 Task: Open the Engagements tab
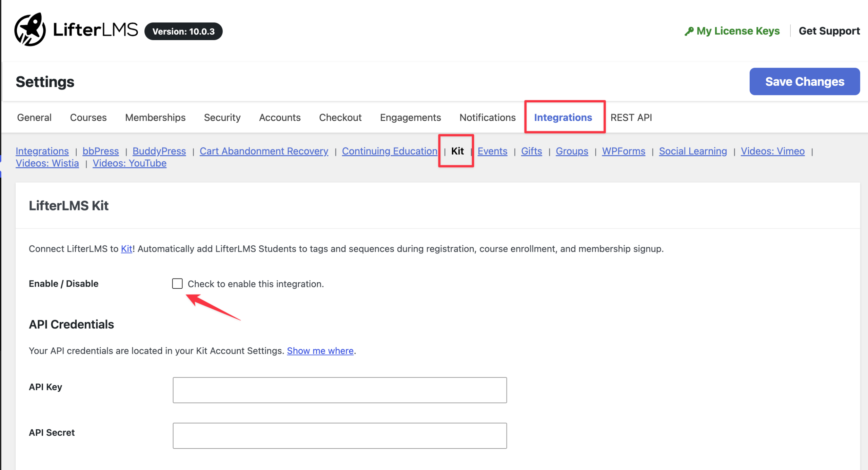(x=410, y=117)
